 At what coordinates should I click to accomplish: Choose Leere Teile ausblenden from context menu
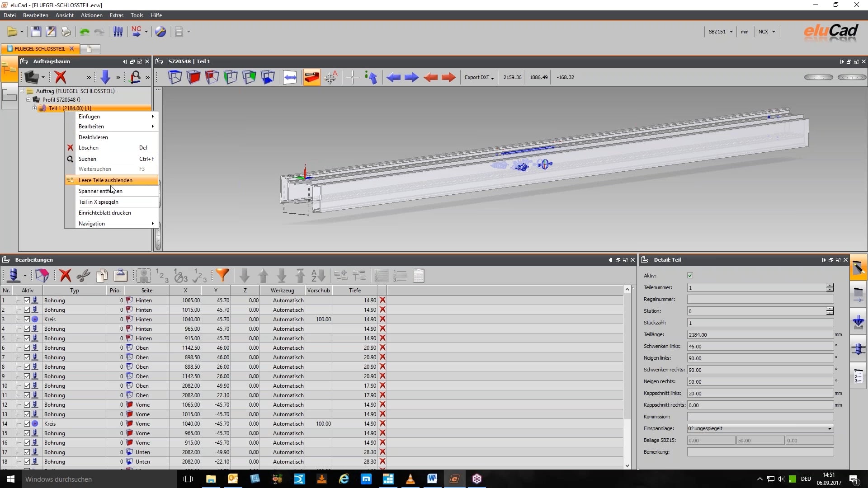(x=112, y=180)
